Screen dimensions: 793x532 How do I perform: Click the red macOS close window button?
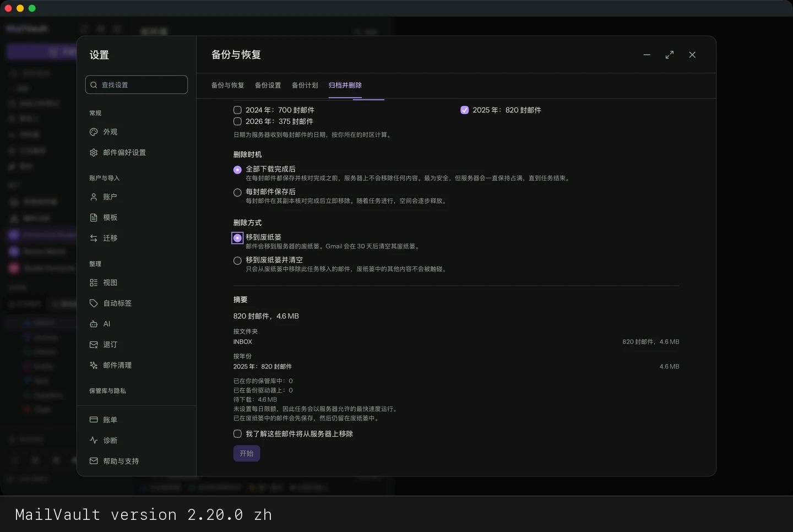click(8, 8)
